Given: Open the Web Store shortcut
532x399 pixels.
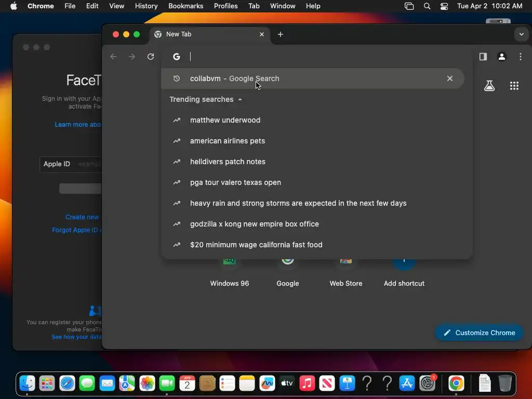Looking at the screenshot, I should tap(345, 273).
